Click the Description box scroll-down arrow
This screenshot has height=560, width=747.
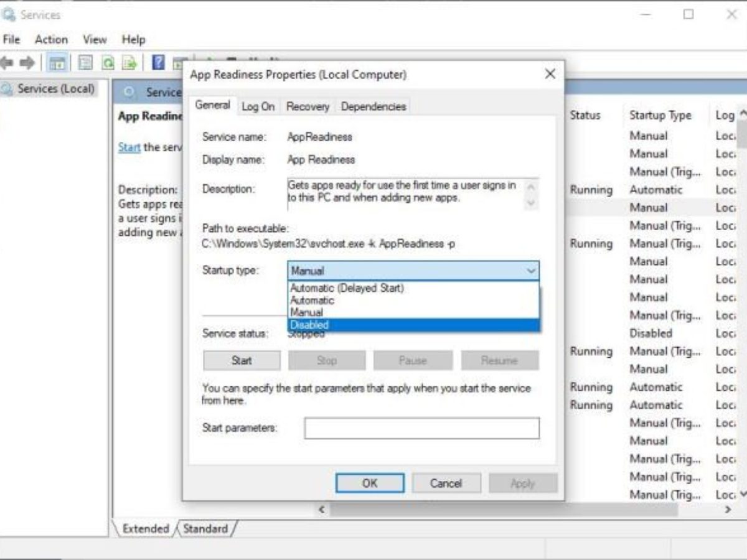coord(530,203)
